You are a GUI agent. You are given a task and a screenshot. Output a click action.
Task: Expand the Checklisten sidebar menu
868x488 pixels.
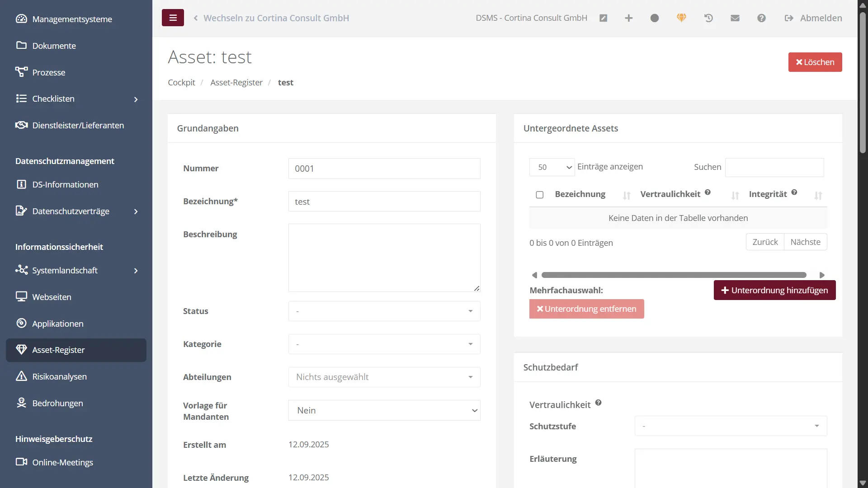76,99
